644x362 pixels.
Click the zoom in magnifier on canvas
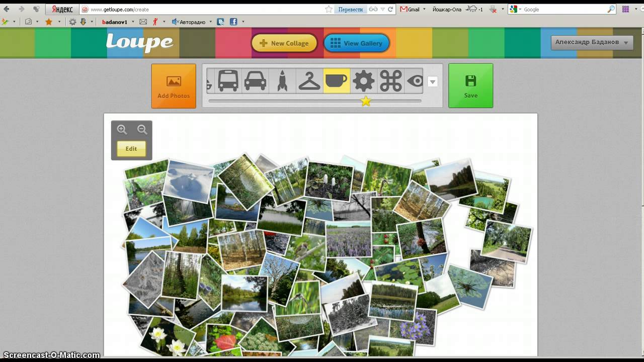pos(122,129)
